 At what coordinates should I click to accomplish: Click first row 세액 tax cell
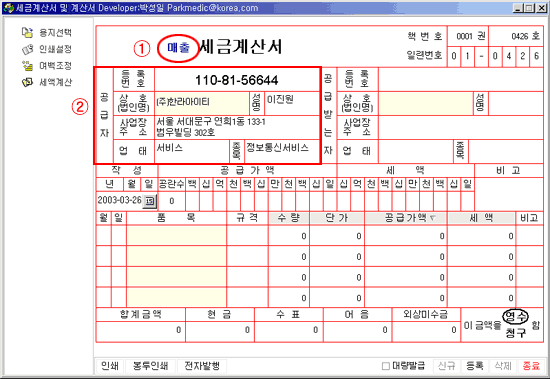482,235
